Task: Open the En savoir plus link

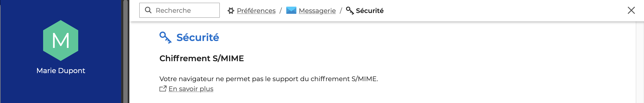Action: tap(191, 89)
